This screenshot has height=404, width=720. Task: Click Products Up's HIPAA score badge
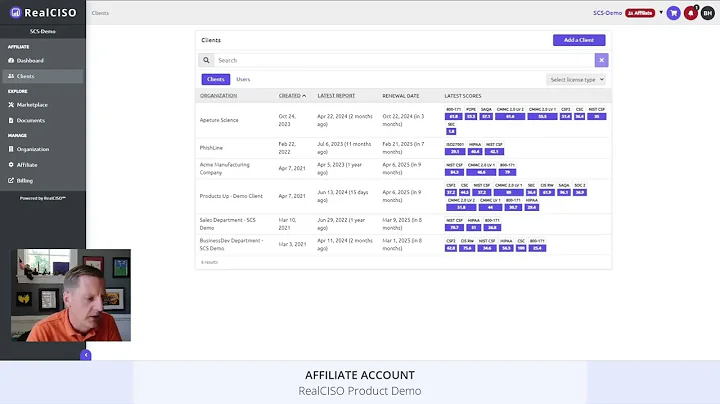coord(532,207)
